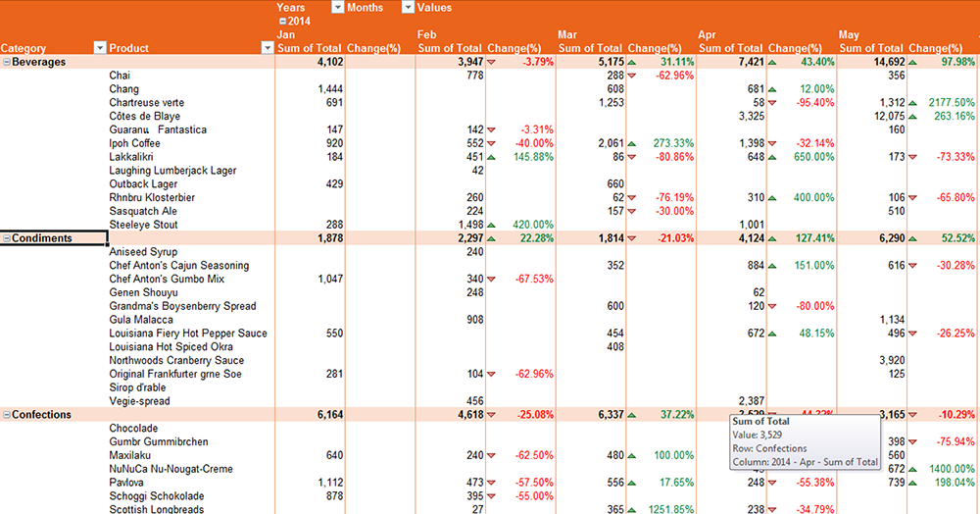Click red arrow next to Chai -62.96%

pos(632,76)
